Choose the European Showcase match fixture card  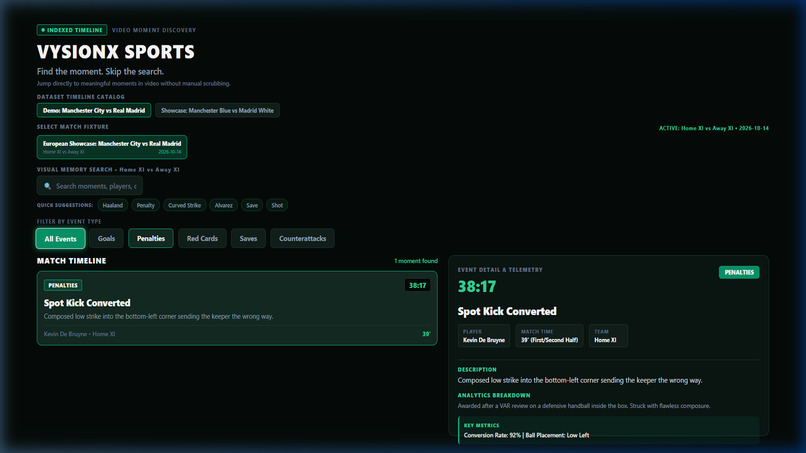coord(112,147)
